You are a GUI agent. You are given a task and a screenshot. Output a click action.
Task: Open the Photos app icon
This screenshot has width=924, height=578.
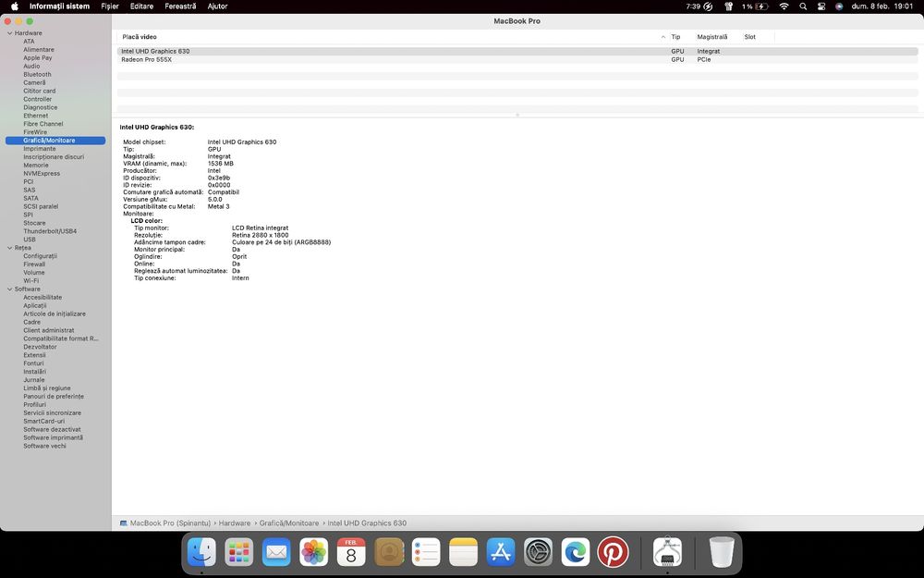pyautogui.click(x=313, y=553)
